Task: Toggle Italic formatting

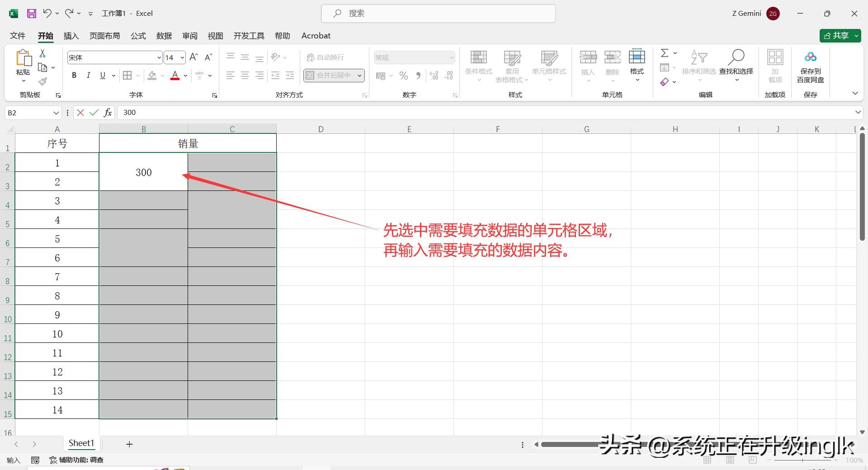Action: coord(89,76)
